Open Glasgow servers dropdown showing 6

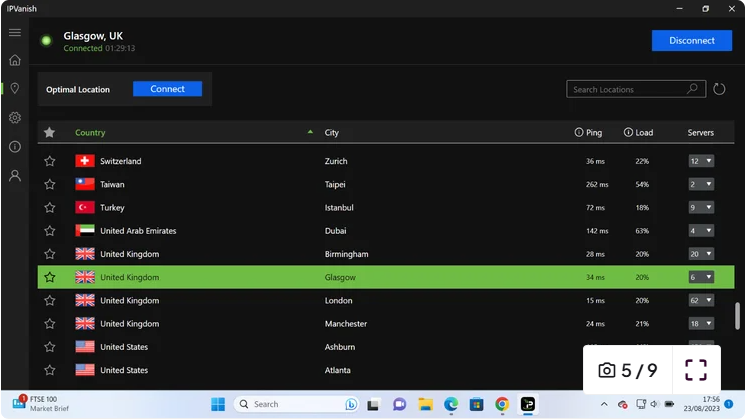701,277
